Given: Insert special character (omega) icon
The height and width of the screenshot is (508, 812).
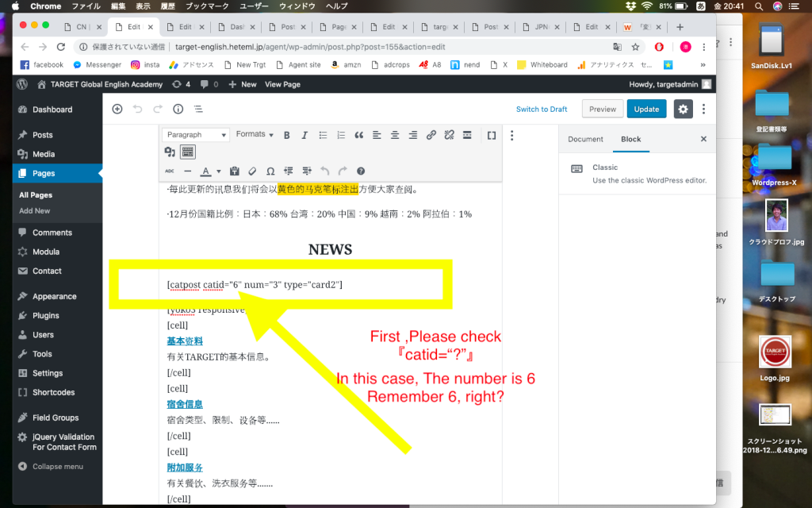Looking at the screenshot, I should 270,171.
